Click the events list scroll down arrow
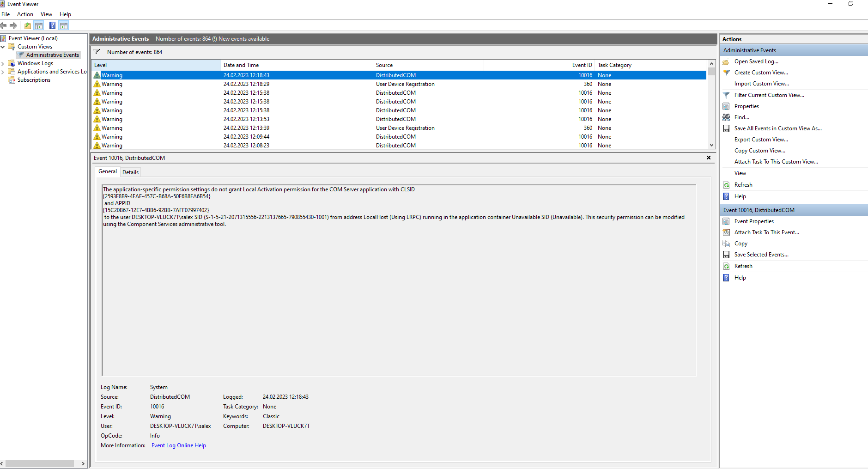Image resolution: width=868 pixels, height=469 pixels. point(711,145)
